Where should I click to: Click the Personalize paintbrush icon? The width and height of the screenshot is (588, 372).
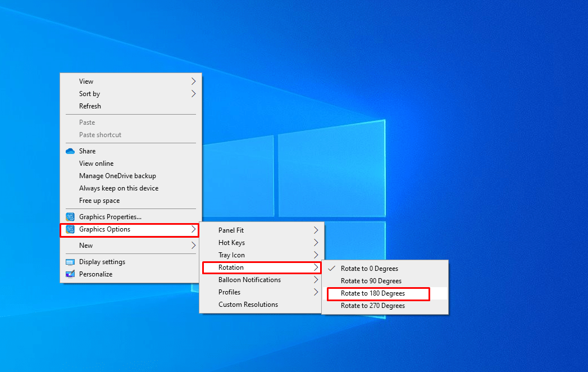click(x=70, y=274)
